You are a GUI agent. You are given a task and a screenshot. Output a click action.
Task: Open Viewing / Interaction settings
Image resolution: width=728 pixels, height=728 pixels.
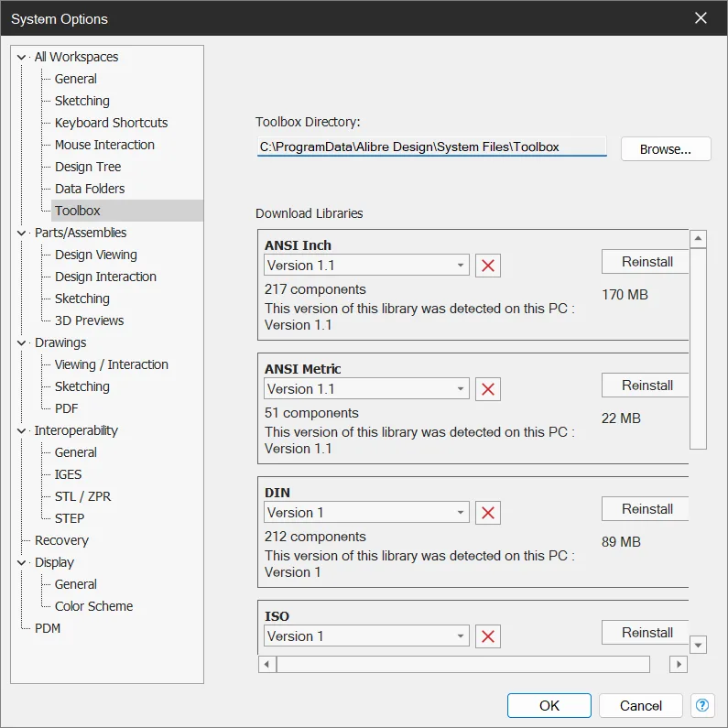[112, 364]
